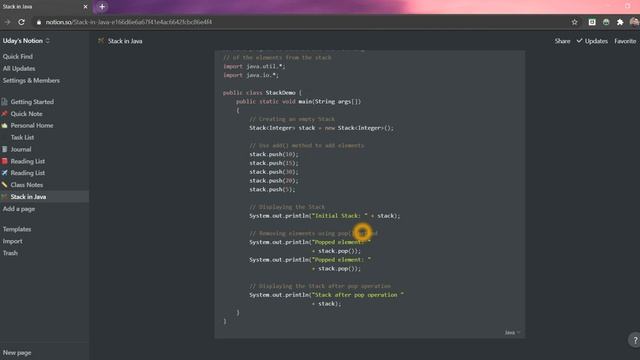Click the 'Stack after pop operation' string

358,295
